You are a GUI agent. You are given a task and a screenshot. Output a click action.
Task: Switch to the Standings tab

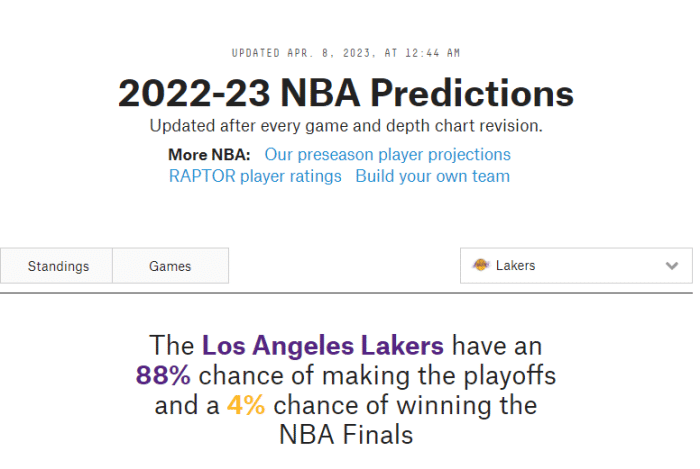point(58,266)
